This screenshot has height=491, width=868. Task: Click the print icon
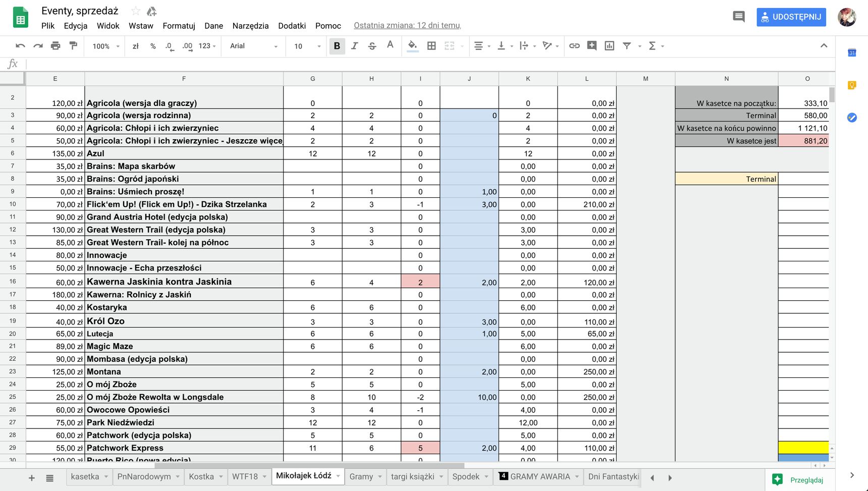point(56,46)
